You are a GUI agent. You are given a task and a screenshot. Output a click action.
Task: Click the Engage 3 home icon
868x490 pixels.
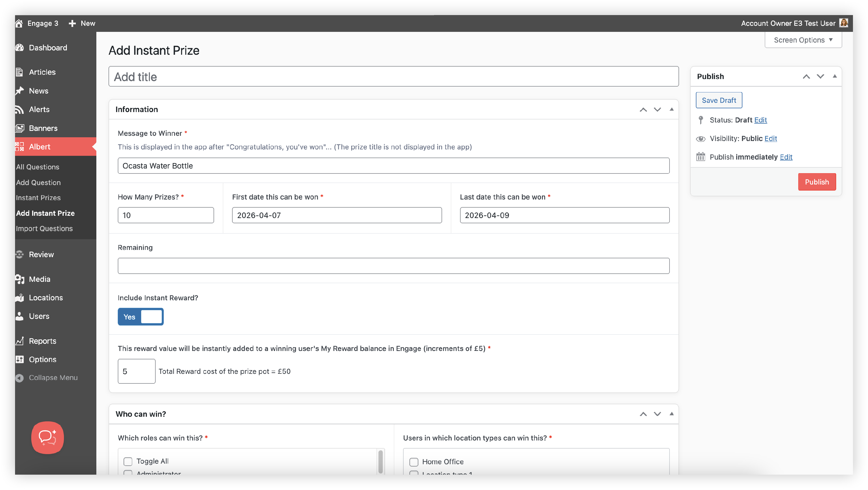pyautogui.click(x=19, y=23)
